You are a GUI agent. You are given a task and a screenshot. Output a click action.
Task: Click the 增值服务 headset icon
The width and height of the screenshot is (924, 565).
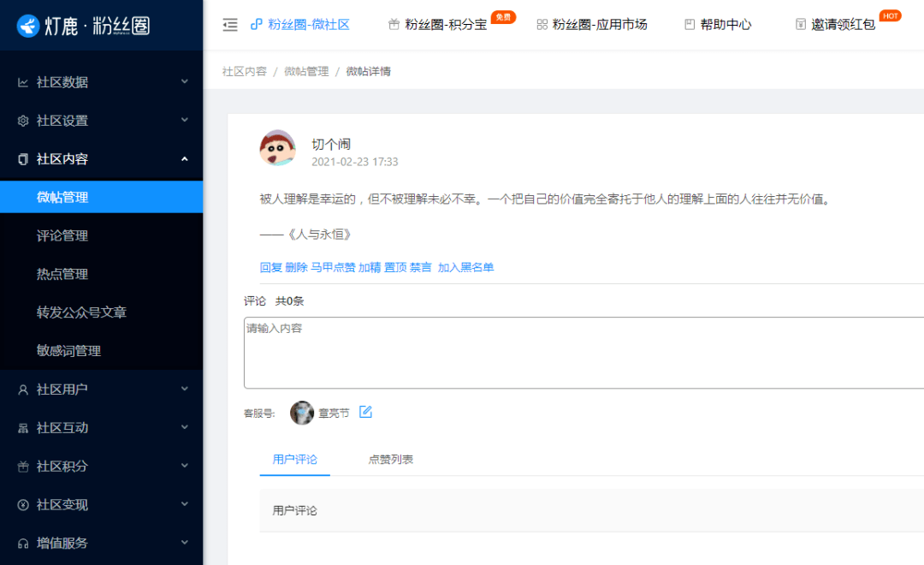click(x=23, y=544)
